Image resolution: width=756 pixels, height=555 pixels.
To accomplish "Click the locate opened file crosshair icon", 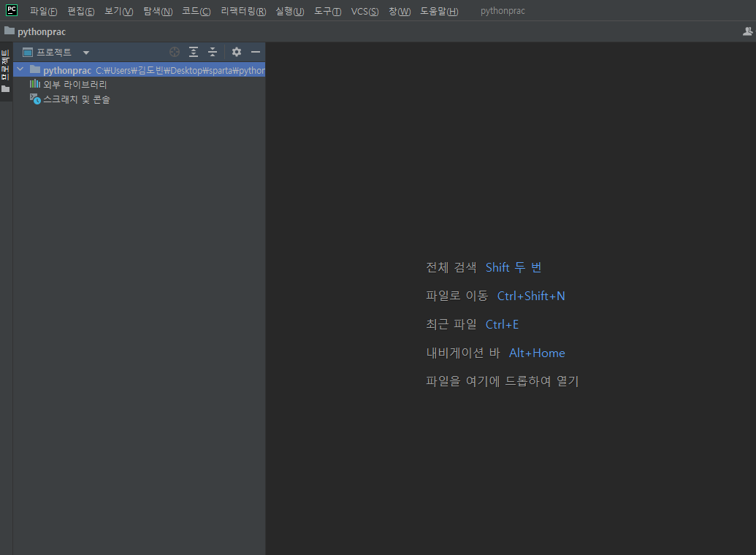I will point(175,52).
